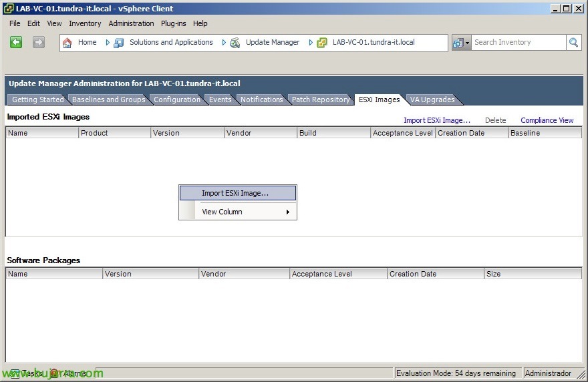Open the Inventory menu
Viewport: 588px width, 382px height.
pos(85,23)
